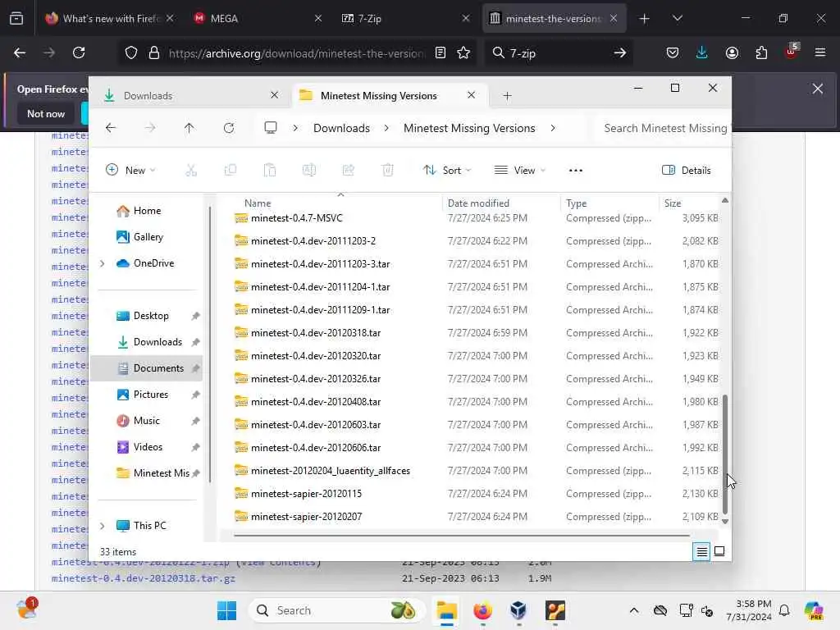Open the notifications bell in taskbar

point(784,610)
